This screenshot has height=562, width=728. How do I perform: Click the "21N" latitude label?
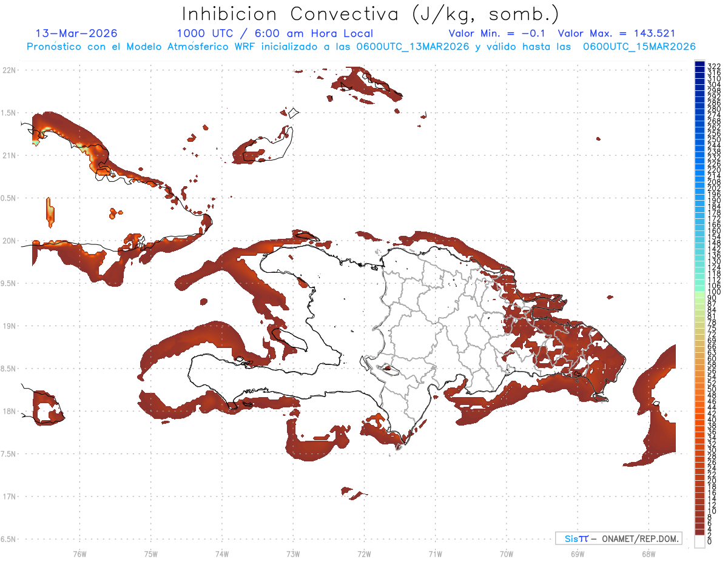(9, 155)
